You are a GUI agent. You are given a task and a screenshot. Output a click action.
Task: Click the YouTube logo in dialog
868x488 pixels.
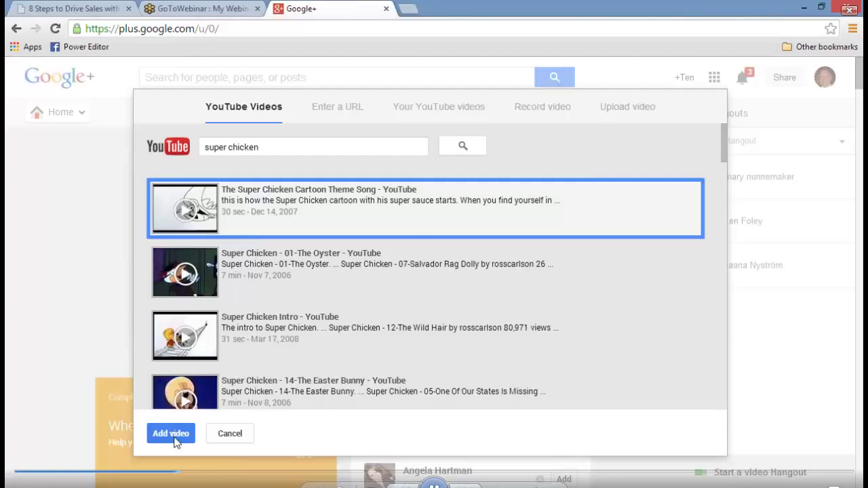click(168, 146)
